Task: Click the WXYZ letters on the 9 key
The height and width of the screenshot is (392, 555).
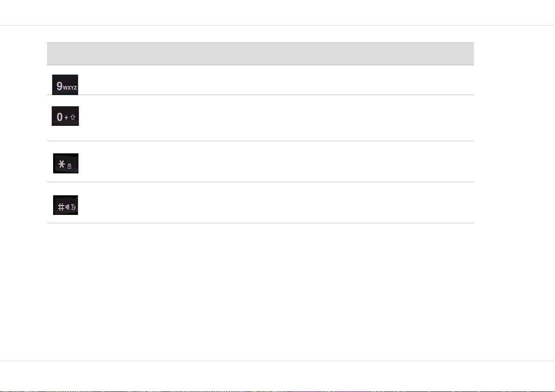Action: point(70,88)
